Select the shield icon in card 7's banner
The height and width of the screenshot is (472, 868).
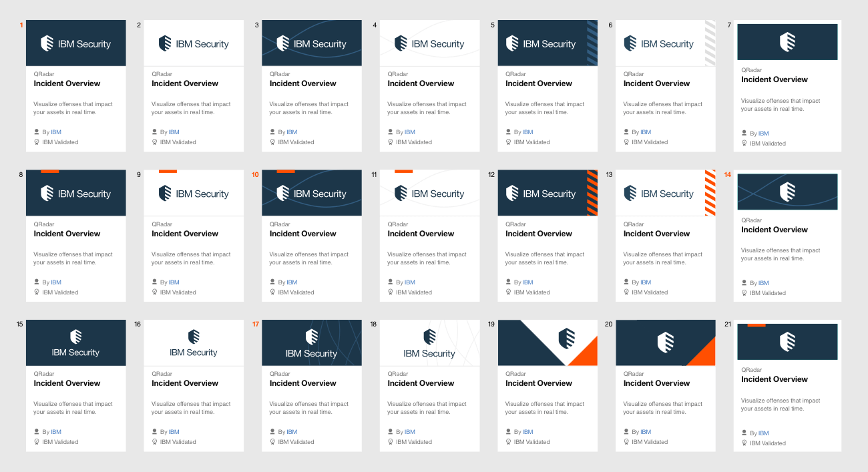tap(787, 41)
